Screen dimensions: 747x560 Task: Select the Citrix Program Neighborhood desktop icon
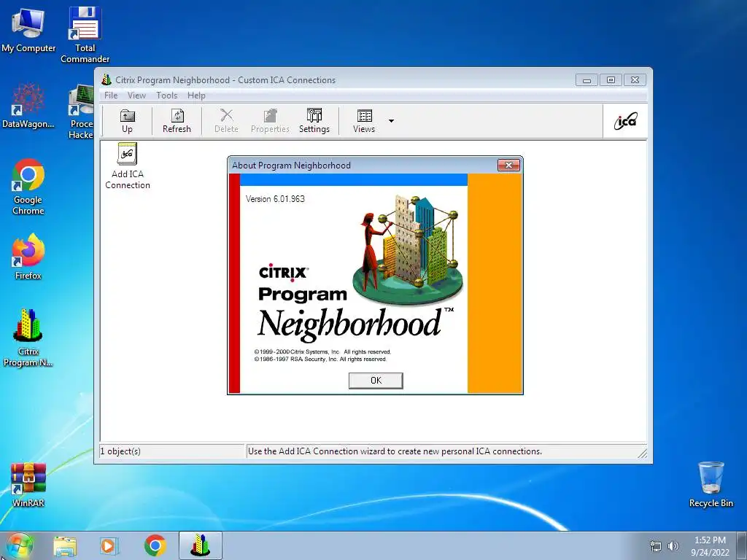point(28,338)
